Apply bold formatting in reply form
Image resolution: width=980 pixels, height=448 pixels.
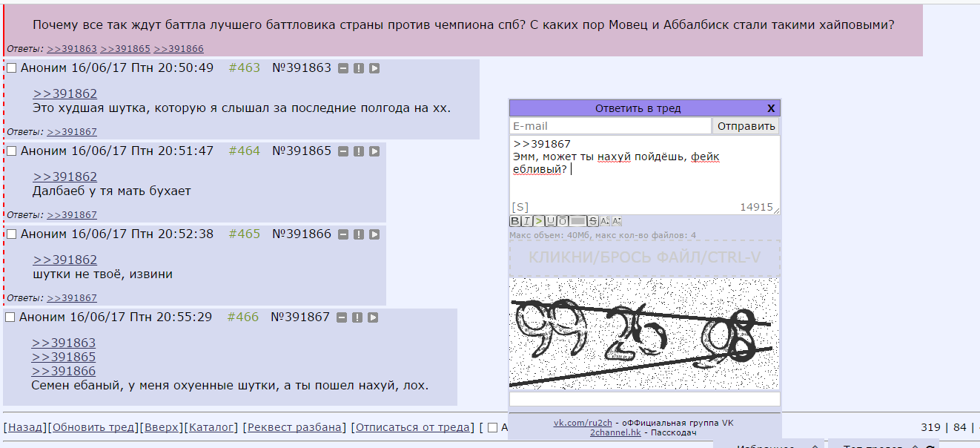point(515,221)
